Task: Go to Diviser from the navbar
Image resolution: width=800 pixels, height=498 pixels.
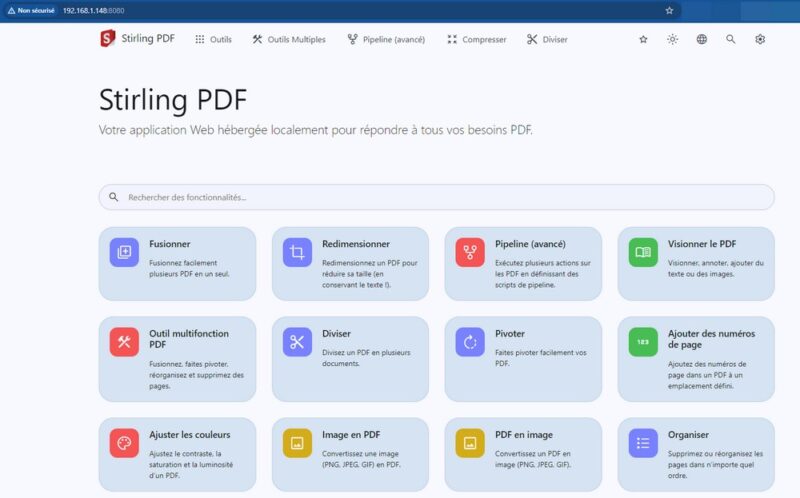Action: tap(547, 39)
